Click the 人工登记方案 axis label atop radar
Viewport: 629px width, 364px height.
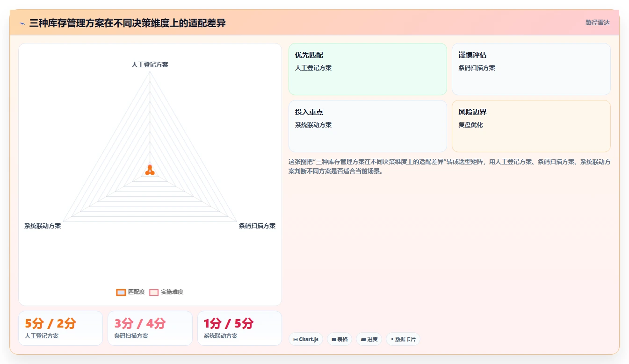tap(150, 64)
